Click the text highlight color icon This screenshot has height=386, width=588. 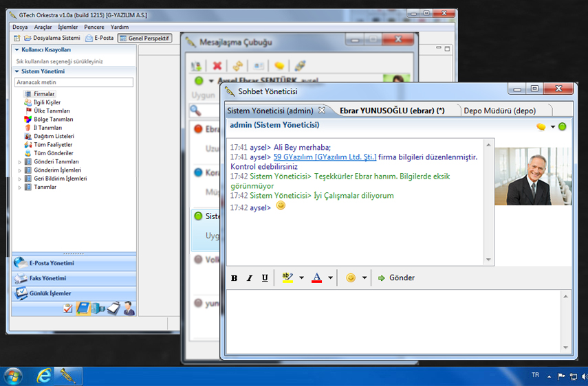coord(287,278)
